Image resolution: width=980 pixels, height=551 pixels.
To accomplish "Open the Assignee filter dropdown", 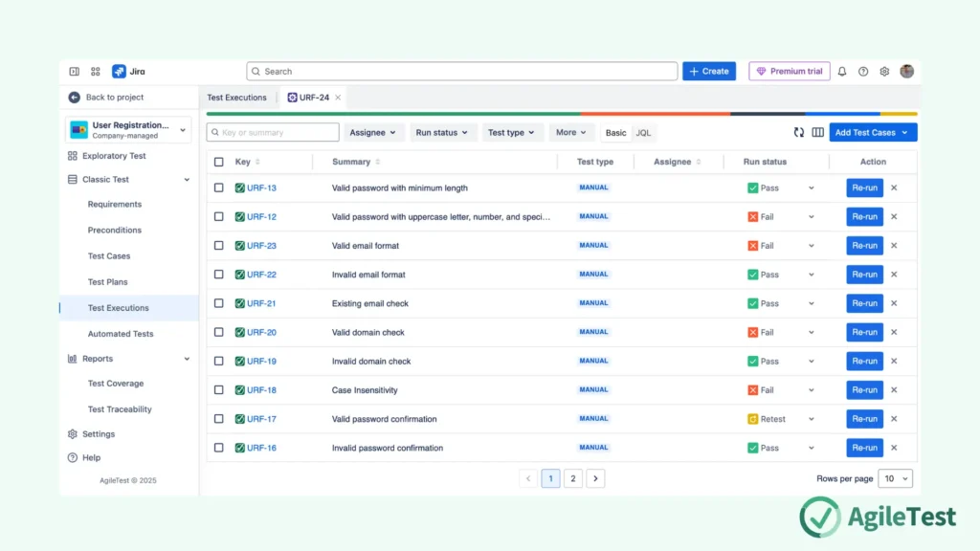I will tap(373, 133).
